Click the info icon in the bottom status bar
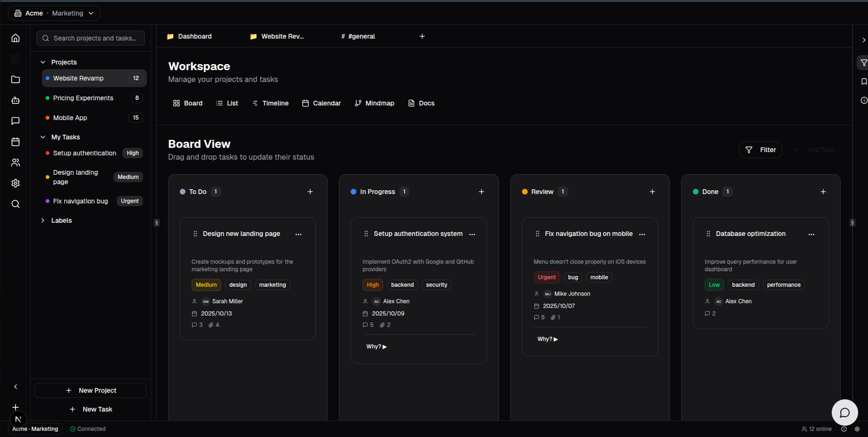 (844, 429)
